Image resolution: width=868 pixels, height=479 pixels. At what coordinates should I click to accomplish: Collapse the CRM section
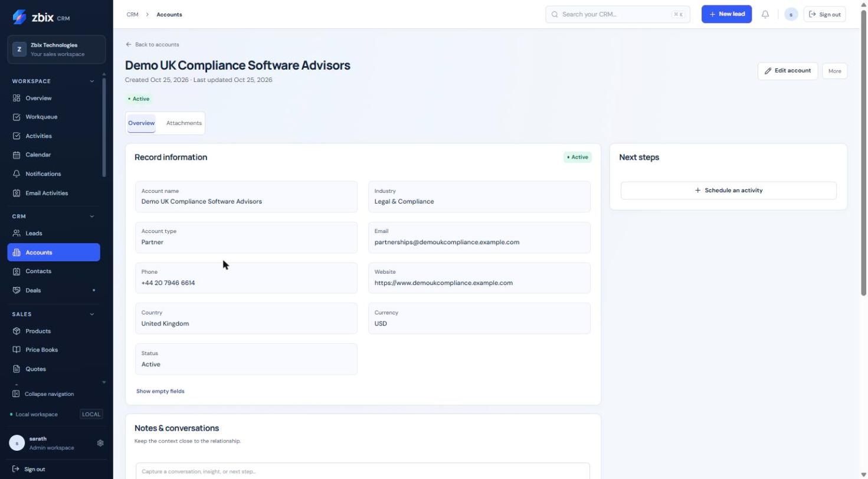pyautogui.click(x=91, y=216)
